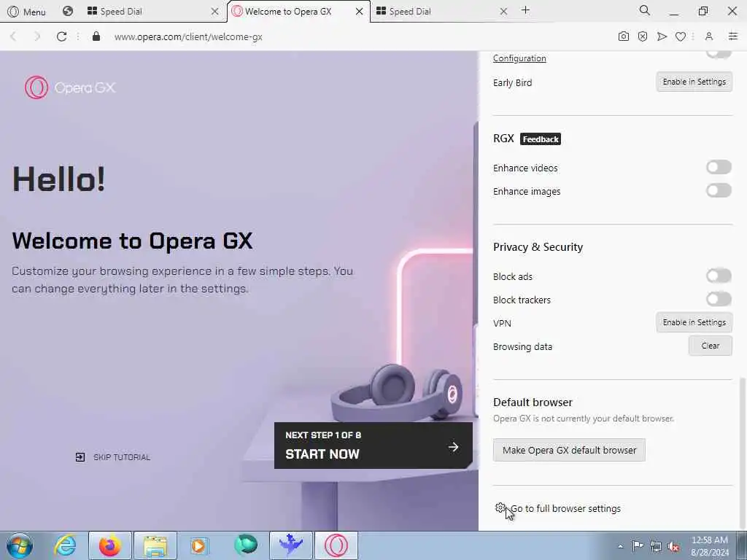Screen dimensions: 747x560
Task: Click the globe workspace icon in tab bar
Action: coord(68,11)
